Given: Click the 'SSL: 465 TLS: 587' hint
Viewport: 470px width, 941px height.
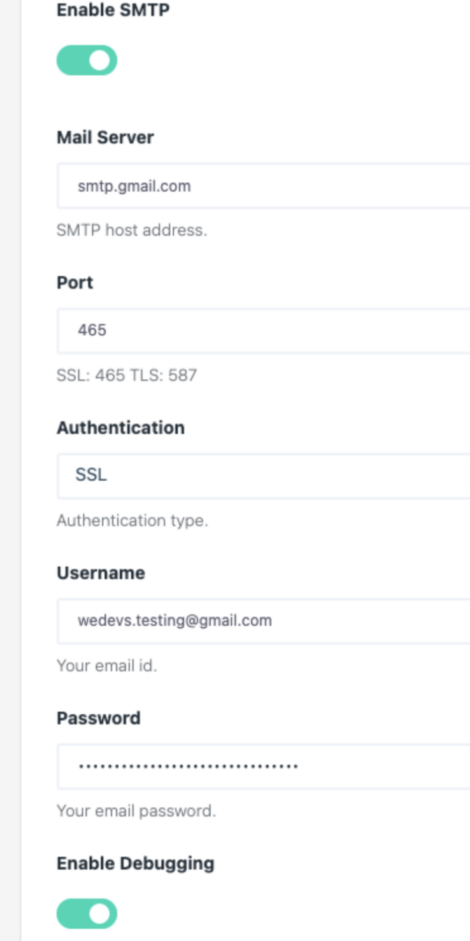Looking at the screenshot, I should tap(127, 376).
